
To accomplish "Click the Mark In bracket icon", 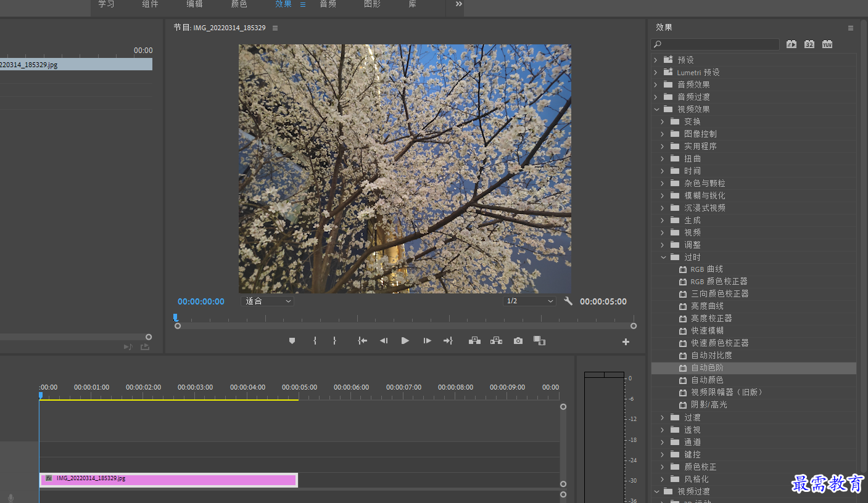I will pos(315,341).
